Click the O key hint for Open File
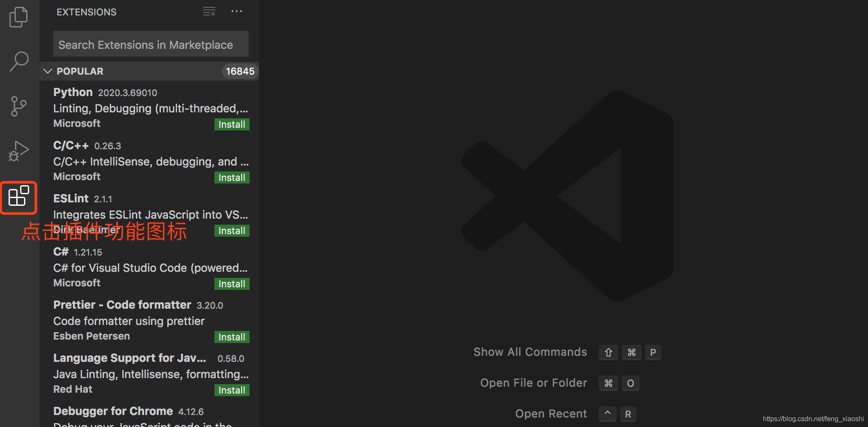The image size is (868, 427). tap(630, 383)
